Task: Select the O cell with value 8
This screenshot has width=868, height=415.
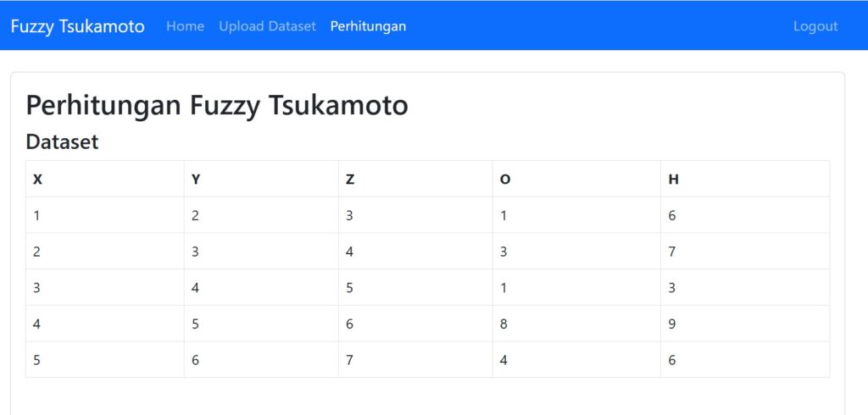Action: (x=576, y=324)
